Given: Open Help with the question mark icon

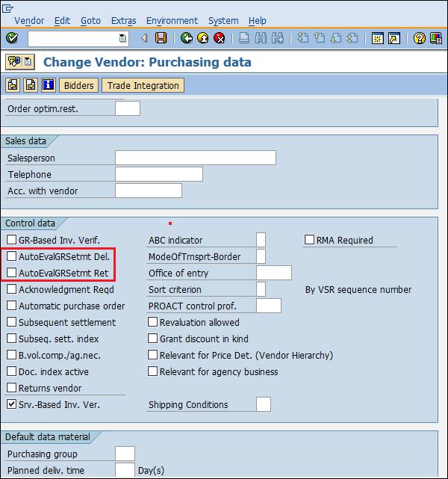Looking at the screenshot, I should pos(419,38).
